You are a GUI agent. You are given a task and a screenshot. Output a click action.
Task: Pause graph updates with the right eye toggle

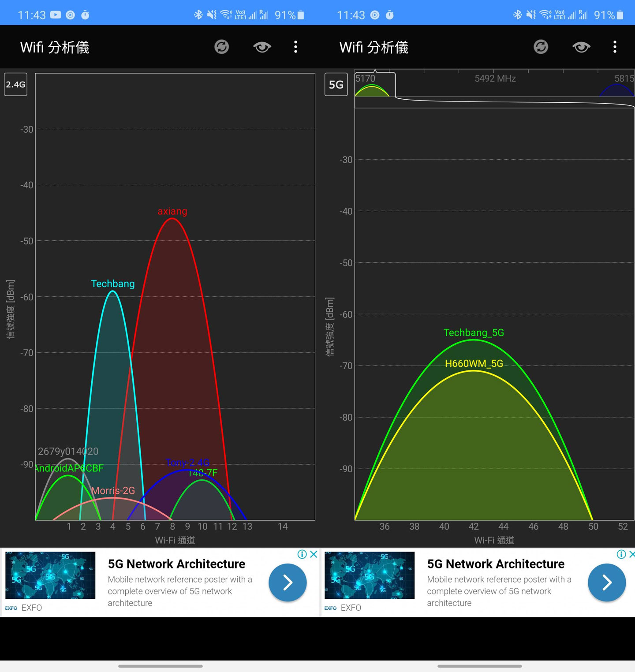[581, 47]
